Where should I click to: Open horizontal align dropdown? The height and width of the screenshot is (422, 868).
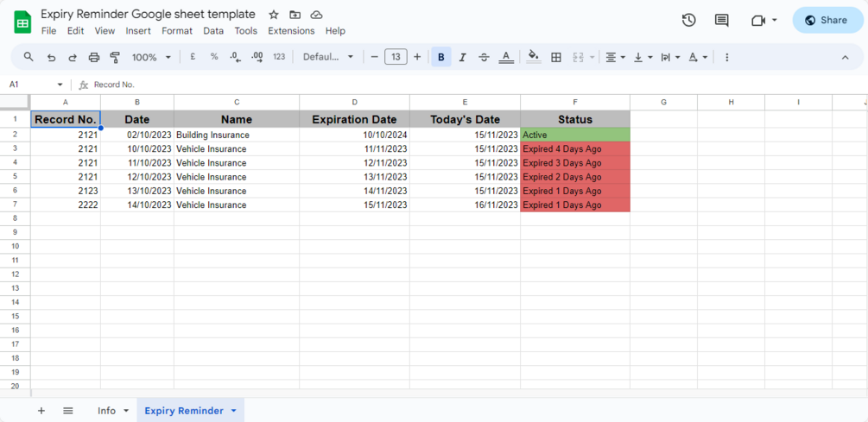pos(615,57)
